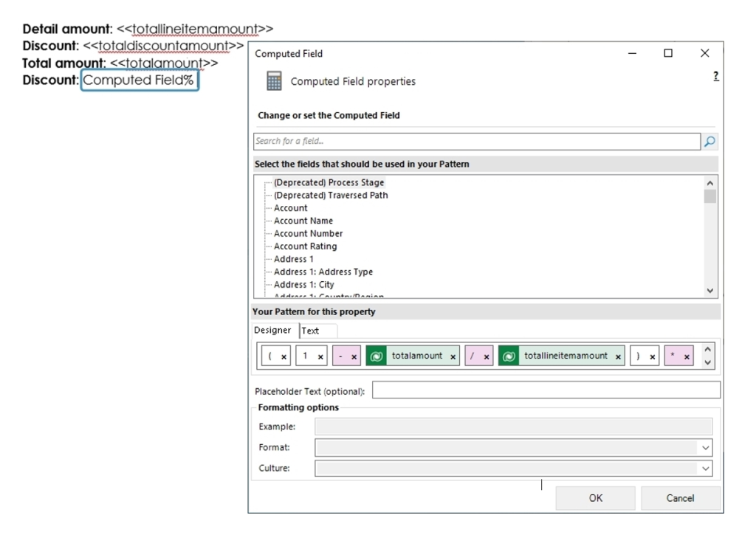Click the pattern designer scroll down arrow
This screenshot has width=756, height=549.
(x=707, y=362)
